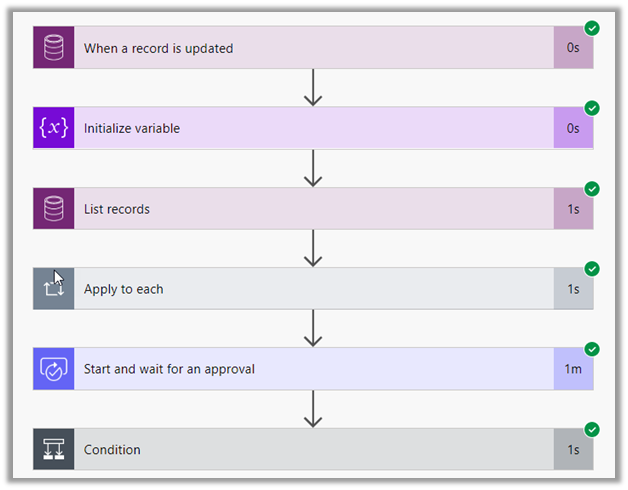Click the green success checkmark on Initialize variable
The image size is (628, 490).
coord(591,108)
